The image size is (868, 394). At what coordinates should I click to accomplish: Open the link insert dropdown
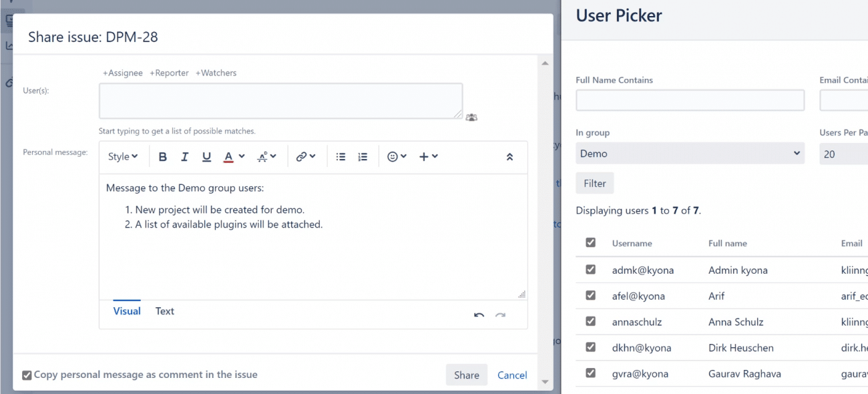pos(306,157)
